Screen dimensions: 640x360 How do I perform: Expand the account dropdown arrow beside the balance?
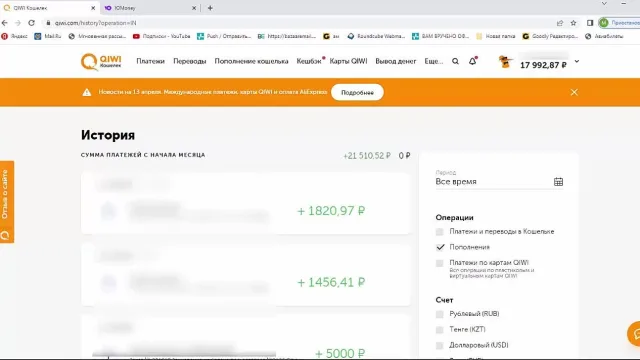click(577, 61)
